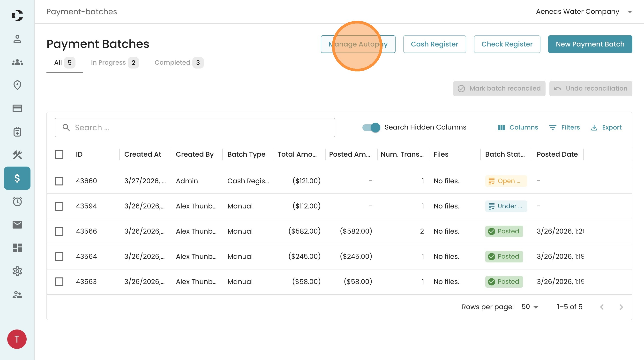644x360 pixels.
Task: Open the tools and wrench sidebar icon
Action: pos(17,155)
